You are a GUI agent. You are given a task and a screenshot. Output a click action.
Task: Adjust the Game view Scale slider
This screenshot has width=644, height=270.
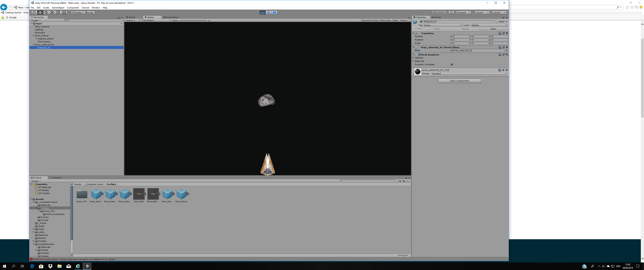pos(180,21)
